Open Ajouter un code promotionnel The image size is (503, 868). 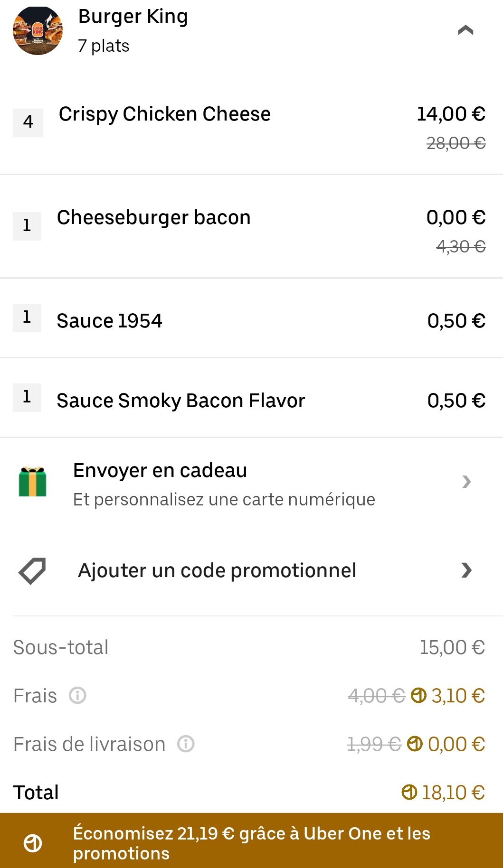217,570
